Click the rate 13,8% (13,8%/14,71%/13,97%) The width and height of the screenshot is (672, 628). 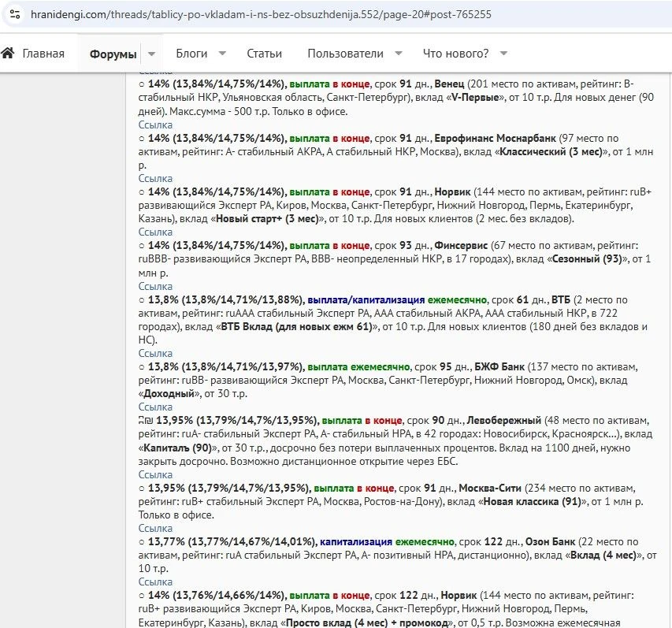click(225, 367)
